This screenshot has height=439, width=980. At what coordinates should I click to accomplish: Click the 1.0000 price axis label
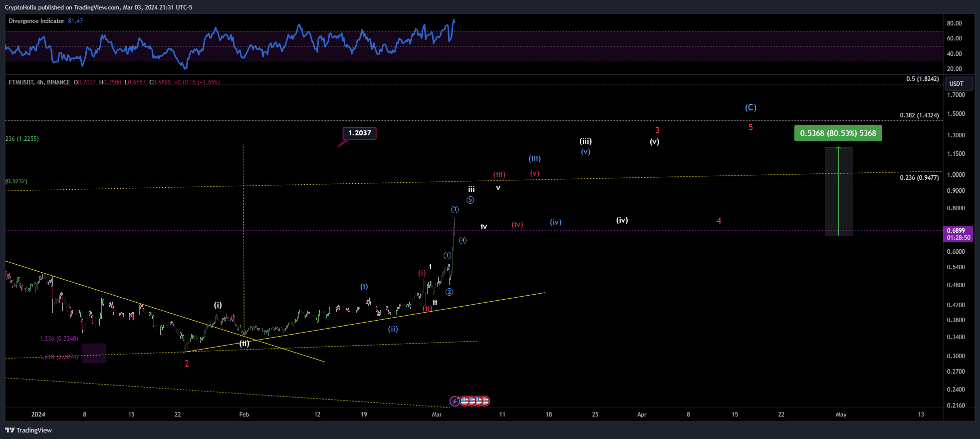pyautogui.click(x=956, y=175)
